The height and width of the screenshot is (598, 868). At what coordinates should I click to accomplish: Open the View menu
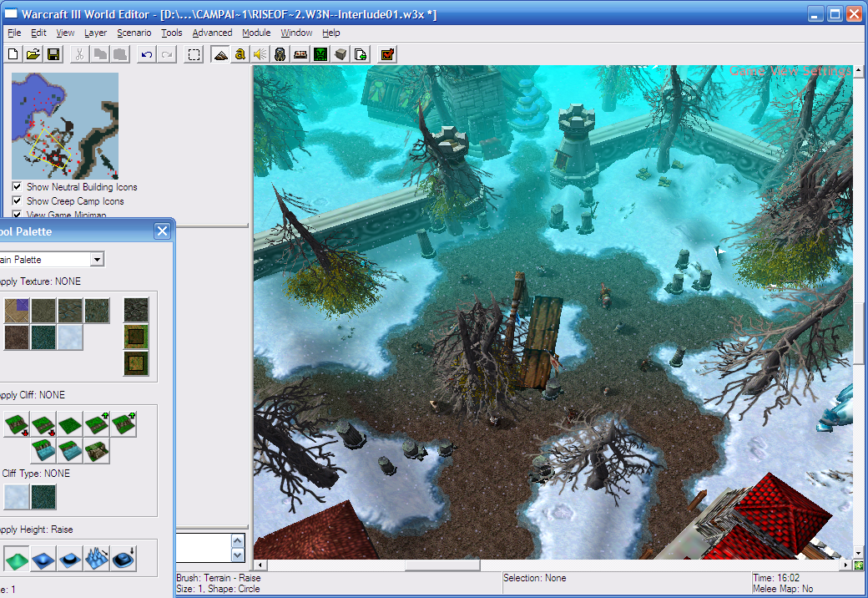[x=65, y=33]
